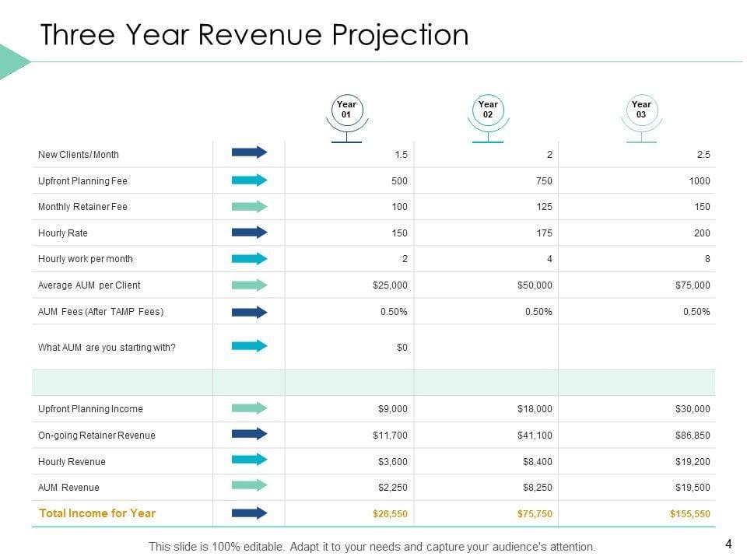
Task: Select the arrow next to AUM Revenue
Action: click(249, 487)
